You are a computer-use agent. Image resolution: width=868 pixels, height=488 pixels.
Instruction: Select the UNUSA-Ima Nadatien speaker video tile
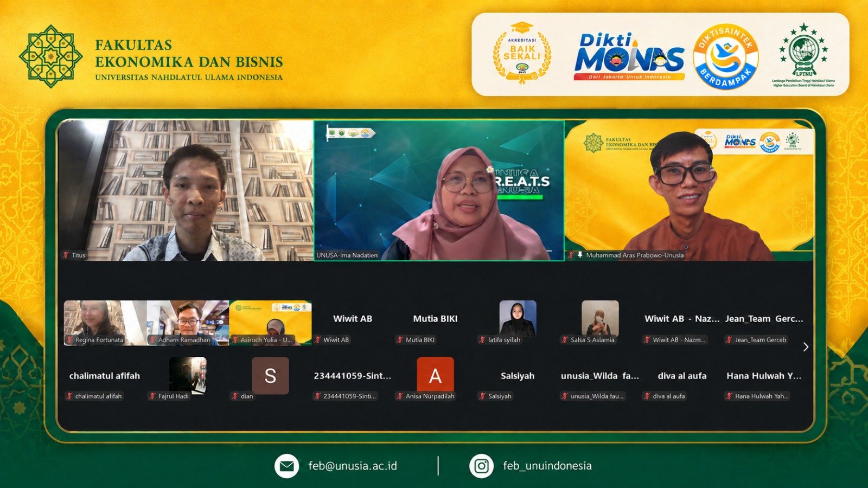click(439, 190)
